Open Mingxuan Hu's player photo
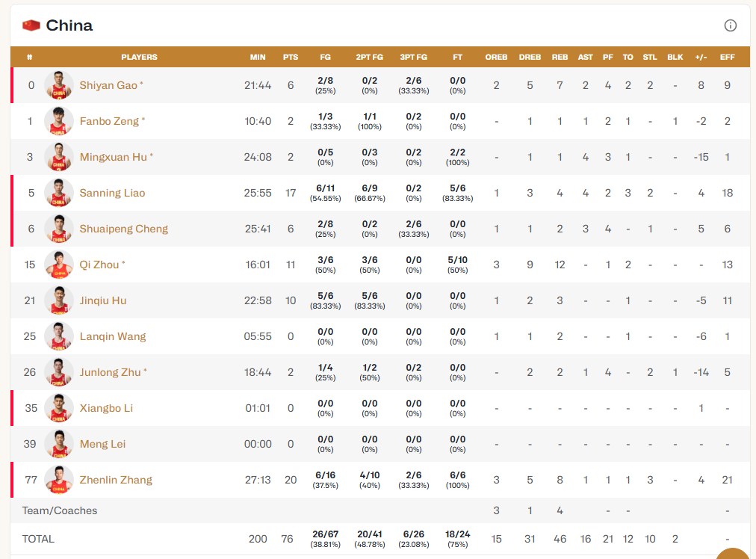The width and height of the screenshot is (756, 559). (59, 157)
